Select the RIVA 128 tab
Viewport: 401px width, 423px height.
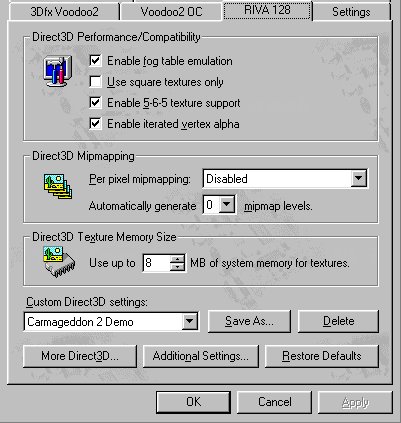pos(267,10)
